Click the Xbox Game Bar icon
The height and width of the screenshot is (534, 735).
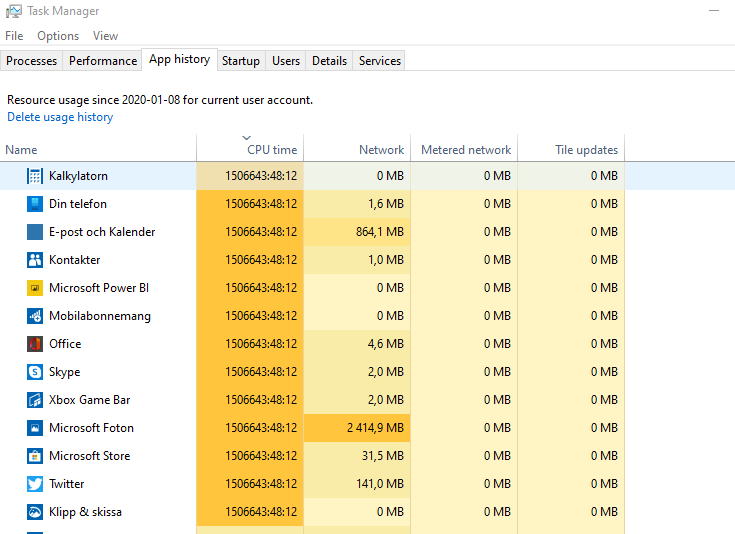coord(35,400)
